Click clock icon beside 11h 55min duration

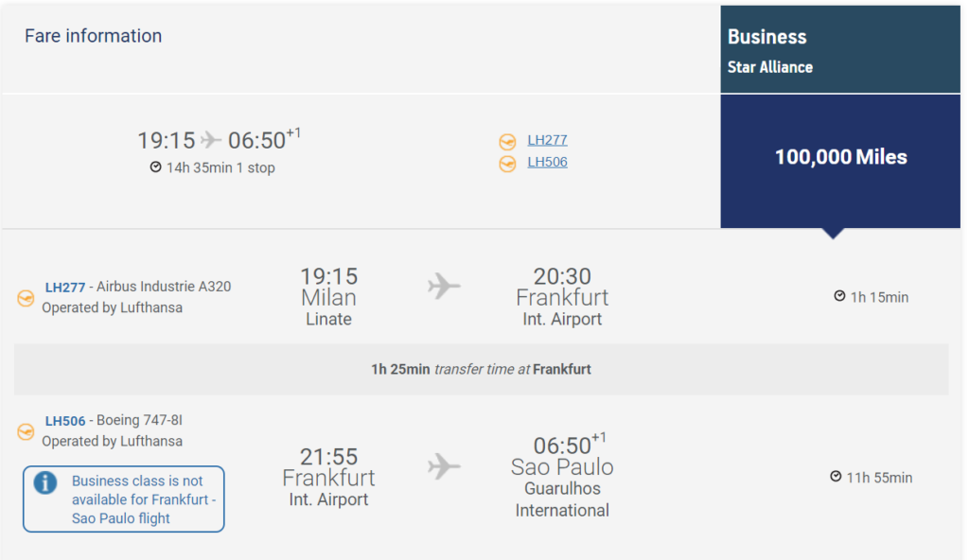[x=836, y=477]
